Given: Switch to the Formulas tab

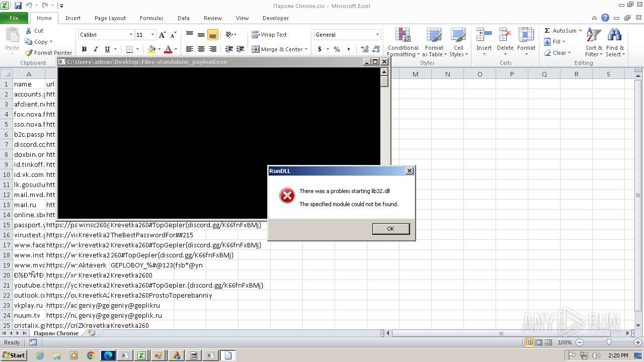Looking at the screenshot, I should (x=151, y=18).
